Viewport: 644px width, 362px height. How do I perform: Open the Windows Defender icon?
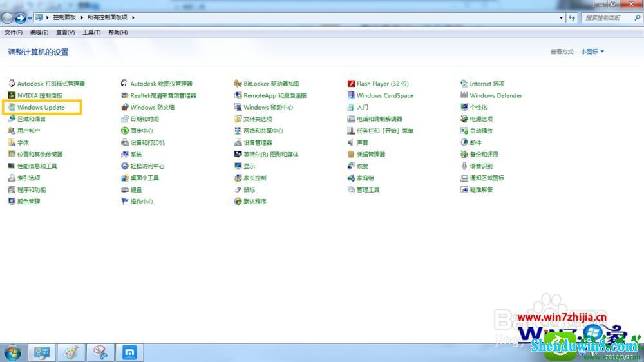[464, 95]
